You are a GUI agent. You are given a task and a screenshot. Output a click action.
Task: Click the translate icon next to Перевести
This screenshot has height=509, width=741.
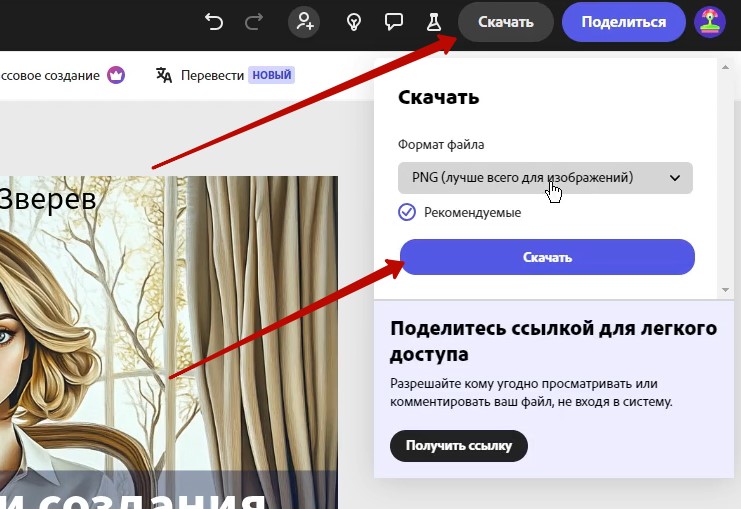point(165,75)
